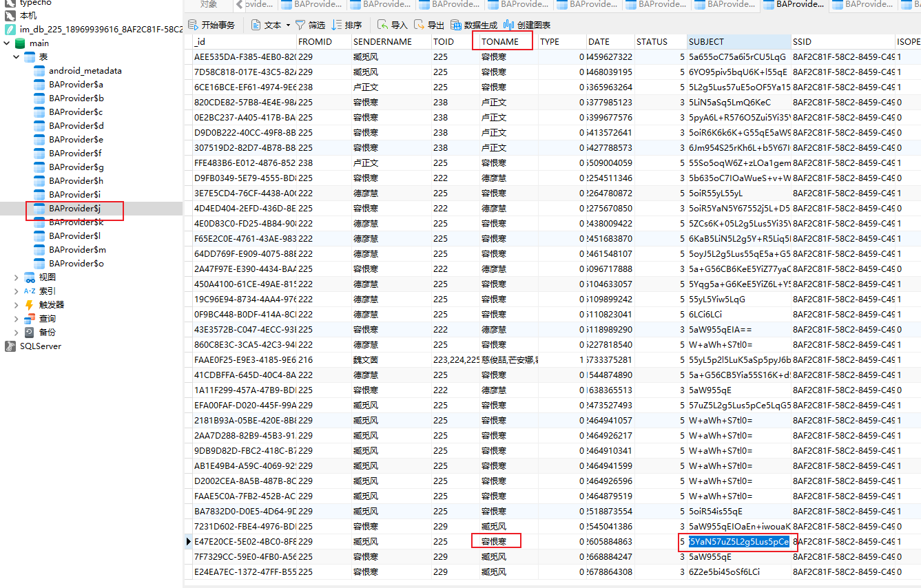Click the BAProvider$e table icon

40,140
